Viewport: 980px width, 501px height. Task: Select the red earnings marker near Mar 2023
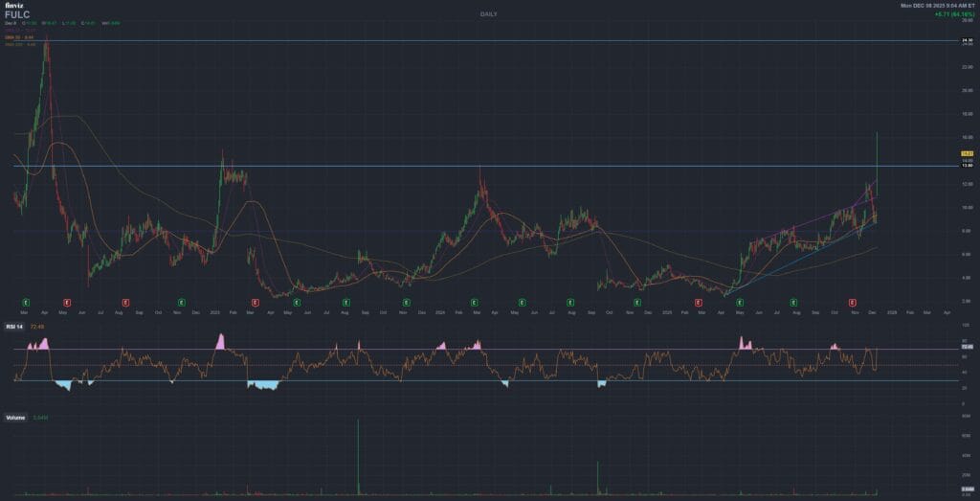[254, 302]
